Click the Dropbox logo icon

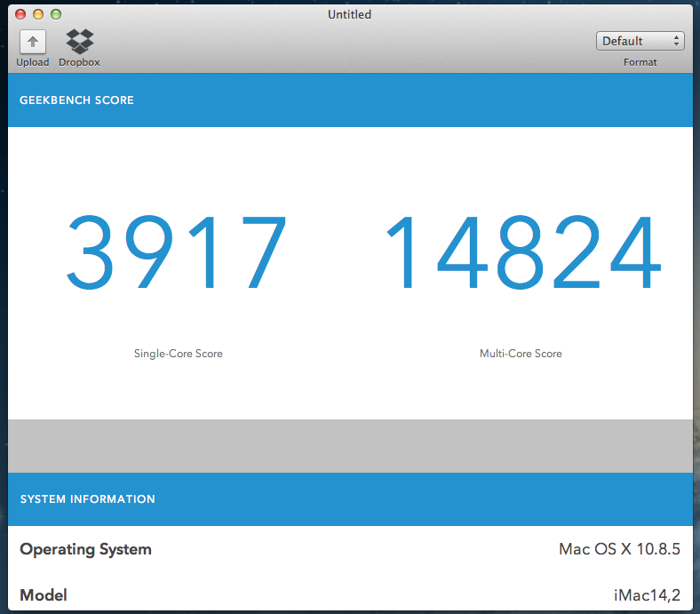point(79,42)
